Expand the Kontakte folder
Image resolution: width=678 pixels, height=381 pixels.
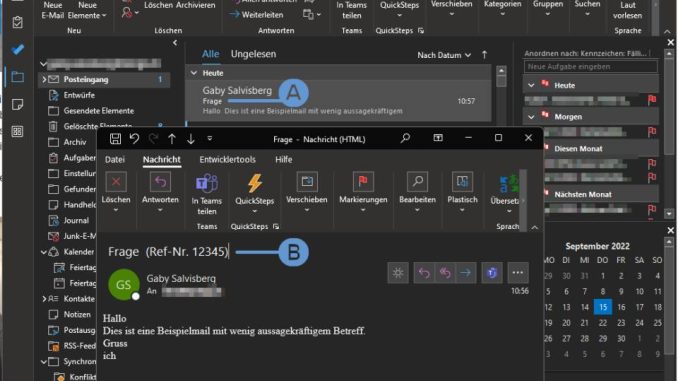(x=44, y=299)
